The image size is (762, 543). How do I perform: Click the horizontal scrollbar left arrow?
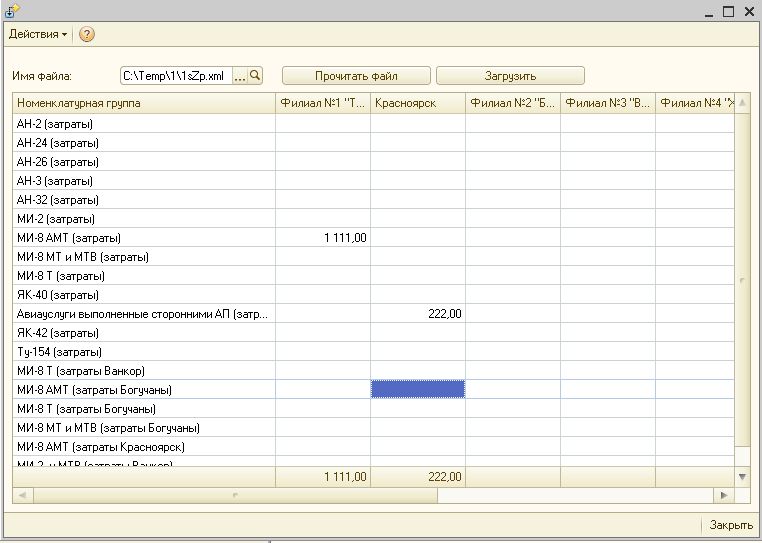point(22,495)
